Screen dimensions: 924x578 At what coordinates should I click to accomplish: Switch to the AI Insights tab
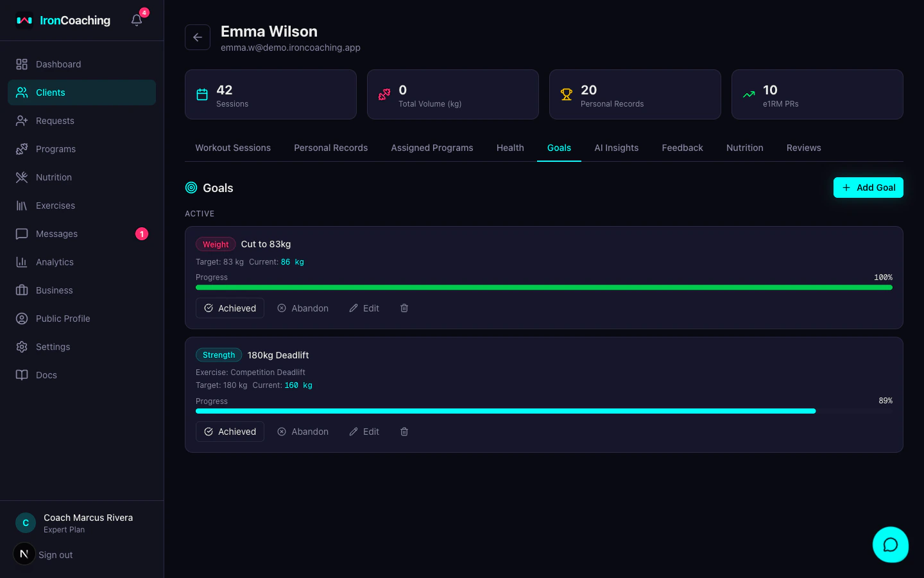click(x=616, y=148)
